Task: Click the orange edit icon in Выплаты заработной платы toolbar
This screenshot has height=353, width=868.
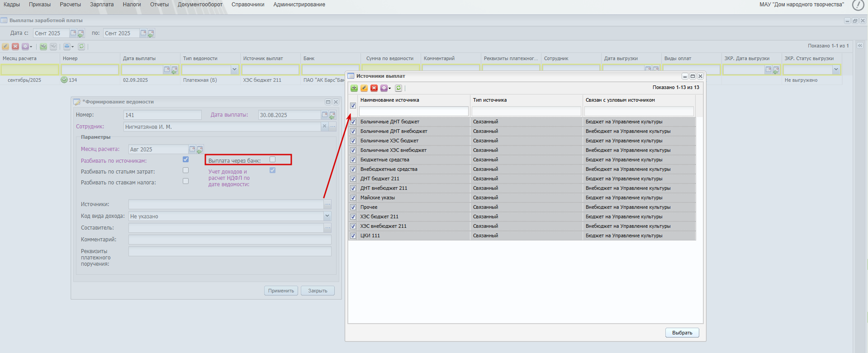Action: (x=5, y=47)
